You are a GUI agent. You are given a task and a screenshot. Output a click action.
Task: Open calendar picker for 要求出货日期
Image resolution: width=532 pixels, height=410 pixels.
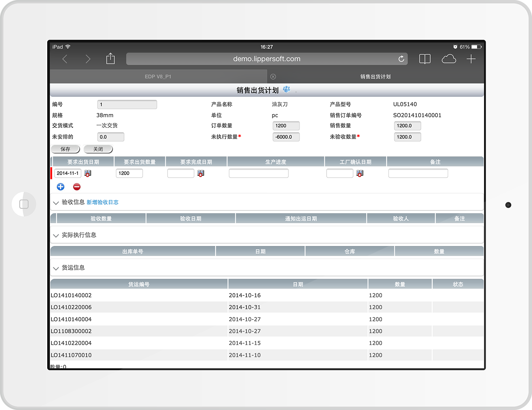[x=88, y=173]
